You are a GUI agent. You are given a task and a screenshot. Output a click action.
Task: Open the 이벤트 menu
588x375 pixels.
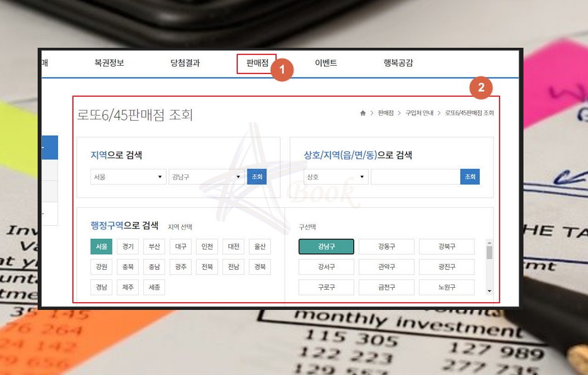pyautogui.click(x=326, y=63)
